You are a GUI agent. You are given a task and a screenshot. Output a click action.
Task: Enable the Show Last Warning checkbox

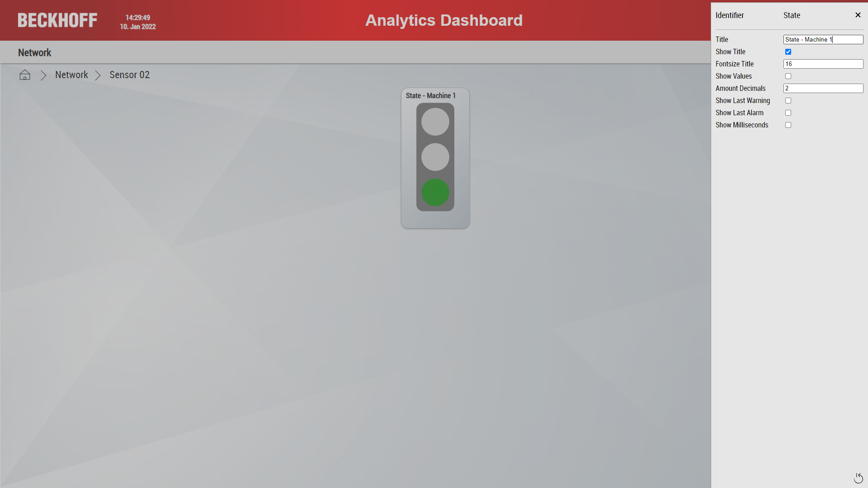788,100
